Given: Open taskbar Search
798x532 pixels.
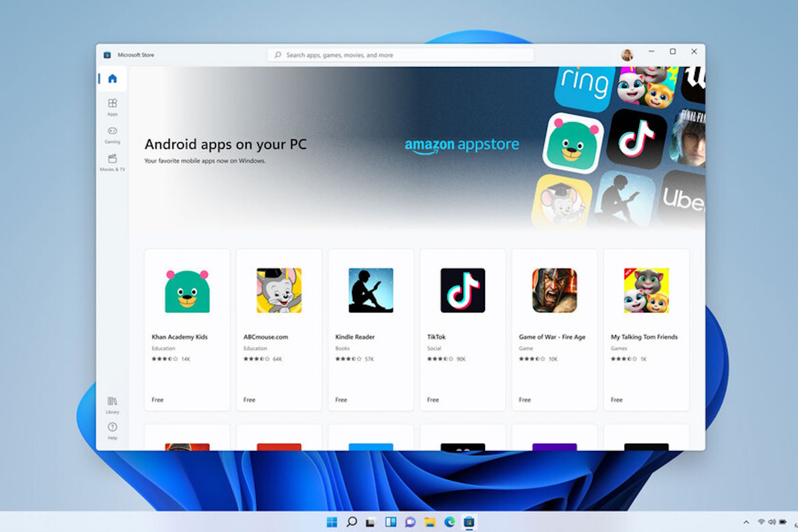Looking at the screenshot, I should click(351, 522).
